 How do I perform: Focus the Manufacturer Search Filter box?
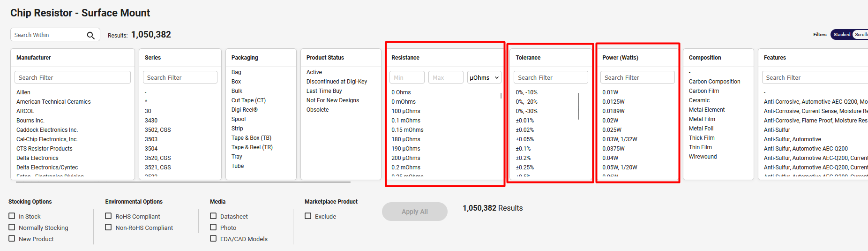coord(73,77)
